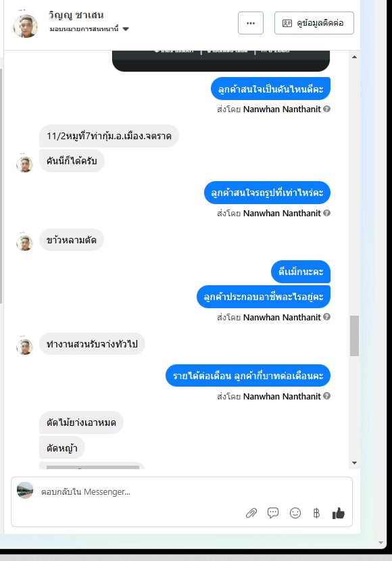This screenshot has height=561, width=392.
Task: Click the customer name วิญญู ซาเสน
Action: [x=76, y=15]
